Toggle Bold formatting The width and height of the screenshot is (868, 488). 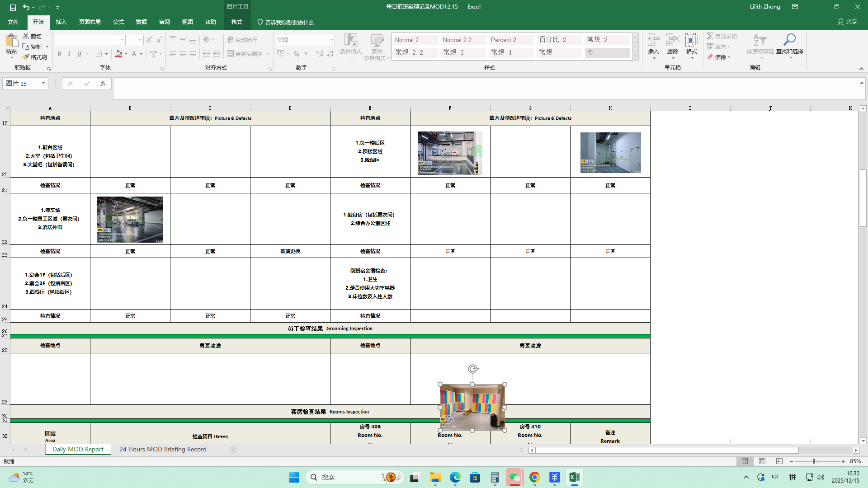coord(59,54)
